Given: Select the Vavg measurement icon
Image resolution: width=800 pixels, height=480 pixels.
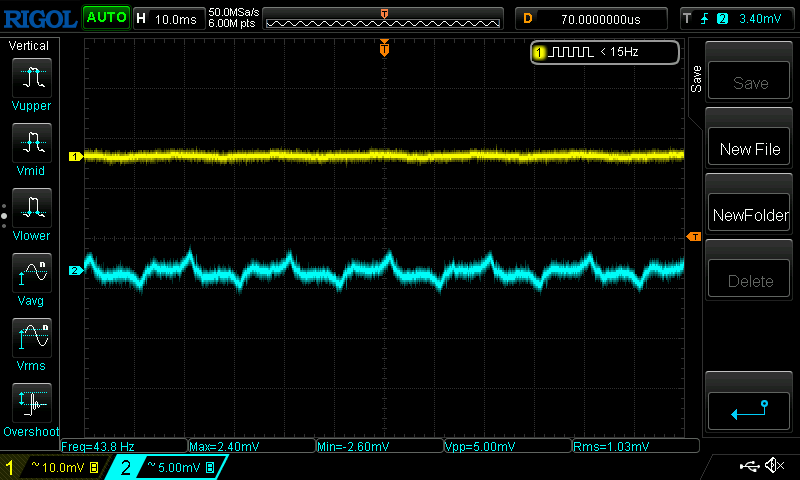Looking at the screenshot, I should [x=32, y=272].
